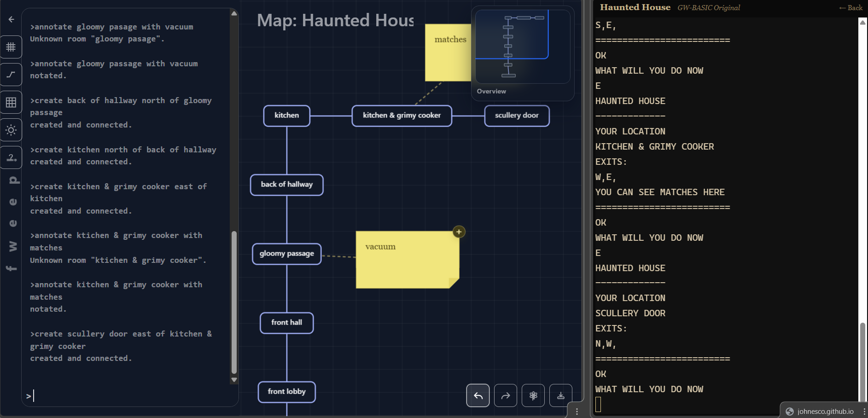Click the flower-shaped layout icon button
The image size is (868, 418).
pyautogui.click(x=533, y=395)
